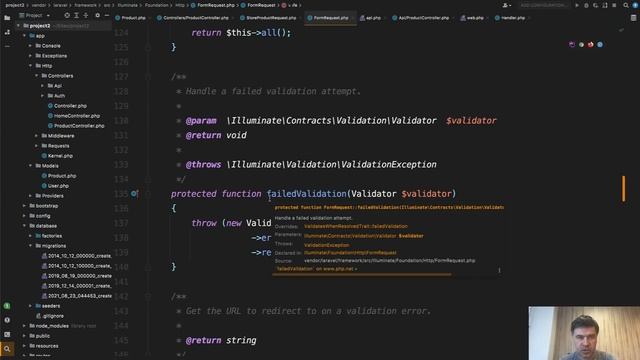Screen dimensions: 640x360
Task: Open file in Safari browser icon
Action: 600,44
